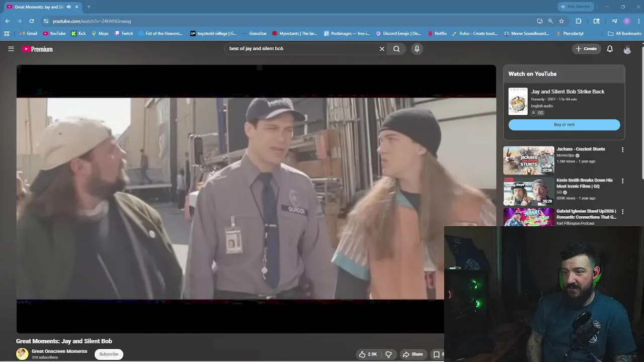The height and width of the screenshot is (362, 644).
Task: Open the media controls toolbar icon
Action: coord(614,21)
